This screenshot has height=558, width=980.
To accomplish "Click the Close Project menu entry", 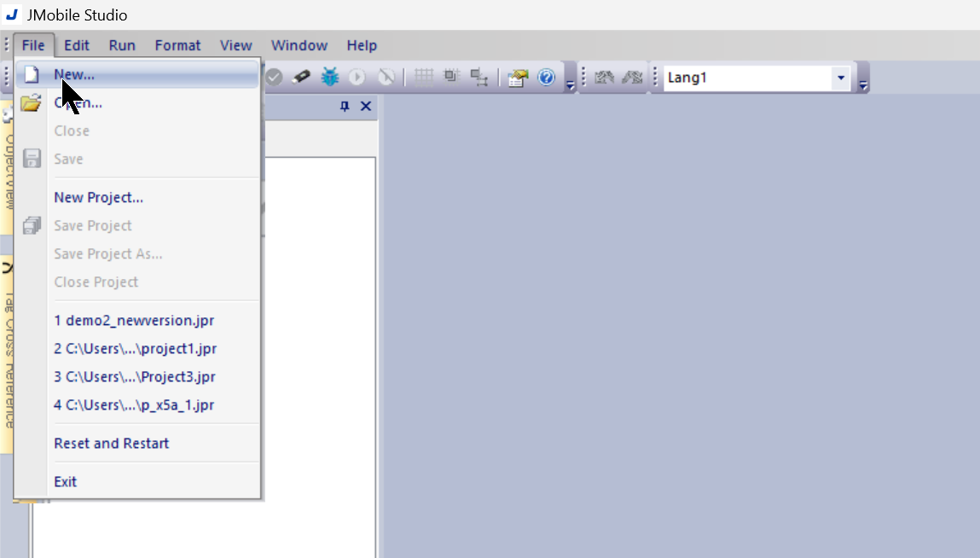I will (137, 282).
